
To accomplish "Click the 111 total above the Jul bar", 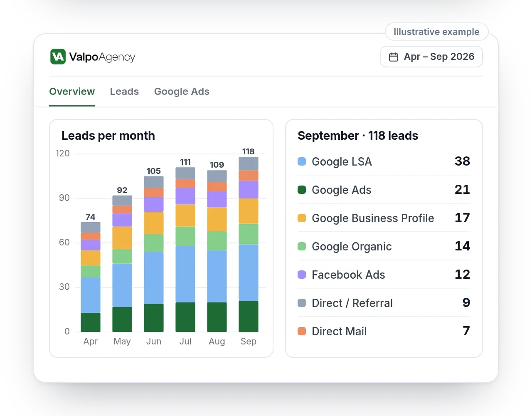I will pyautogui.click(x=185, y=162).
